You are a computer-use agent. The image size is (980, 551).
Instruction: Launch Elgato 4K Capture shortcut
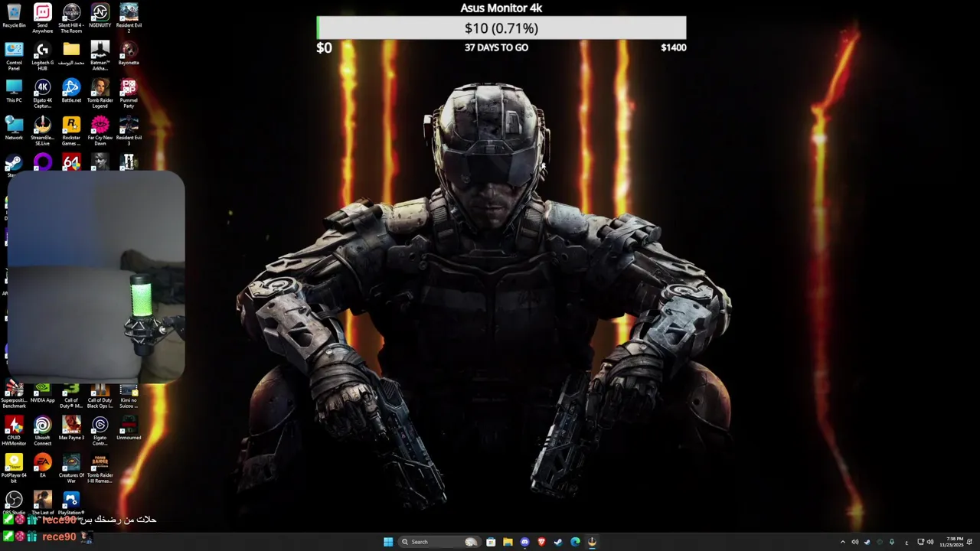click(x=43, y=93)
